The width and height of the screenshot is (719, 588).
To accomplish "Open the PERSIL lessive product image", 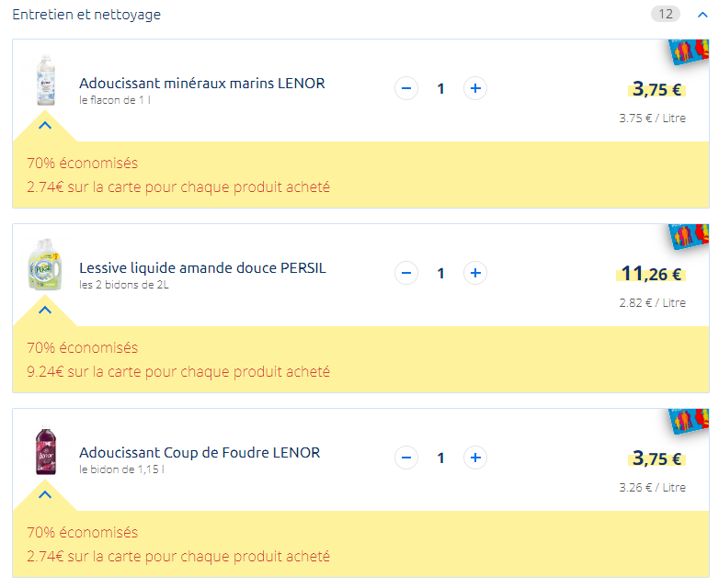I will 45,265.
